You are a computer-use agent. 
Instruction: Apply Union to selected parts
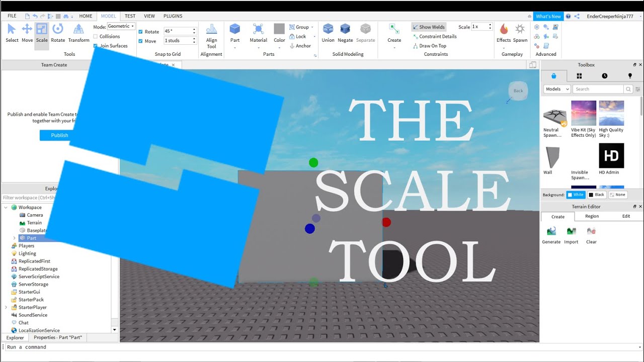coord(328,33)
